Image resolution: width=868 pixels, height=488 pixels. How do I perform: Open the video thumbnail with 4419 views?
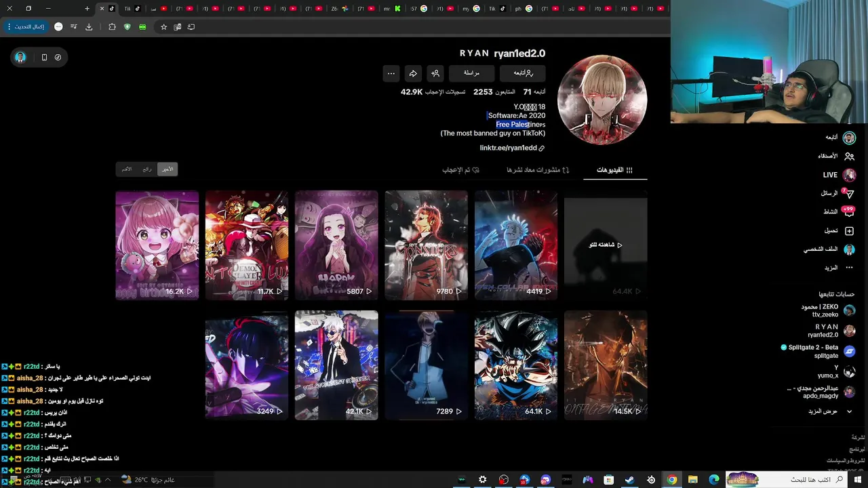pos(516,245)
